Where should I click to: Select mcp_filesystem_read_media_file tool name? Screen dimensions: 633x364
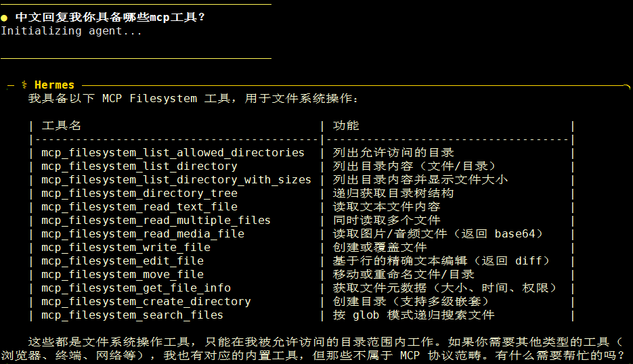click(x=143, y=233)
